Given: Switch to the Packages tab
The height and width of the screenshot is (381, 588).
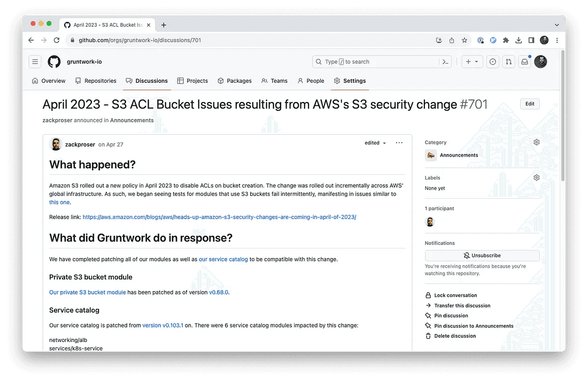Looking at the screenshot, I should pyautogui.click(x=235, y=81).
